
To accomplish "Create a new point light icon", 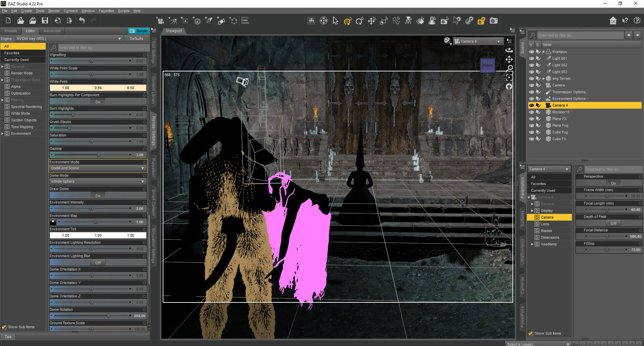I will coord(185,21).
